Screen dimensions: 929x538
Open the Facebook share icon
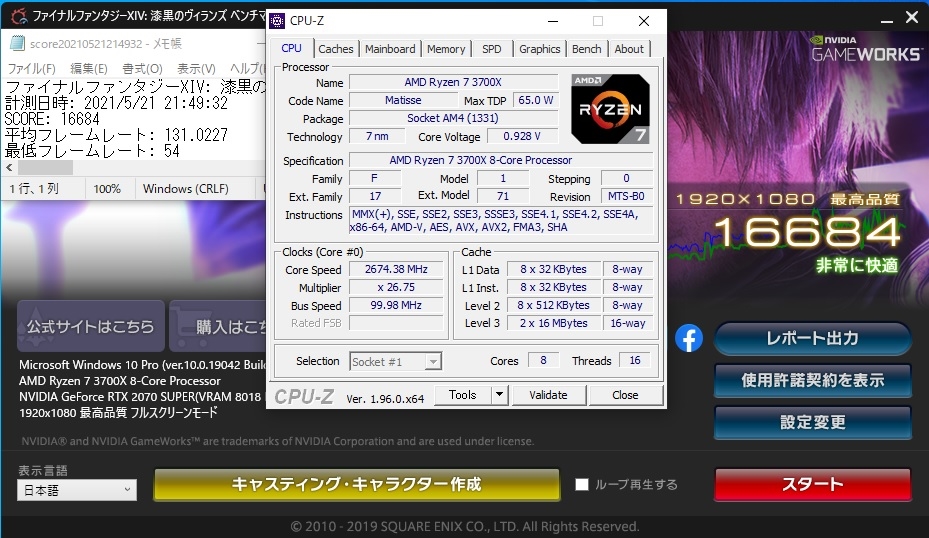[688, 338]
